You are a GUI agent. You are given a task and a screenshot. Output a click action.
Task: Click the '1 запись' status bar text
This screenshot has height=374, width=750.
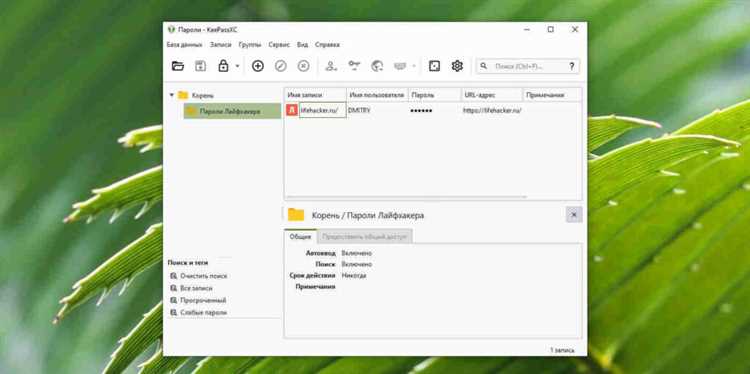pos(562,350)
